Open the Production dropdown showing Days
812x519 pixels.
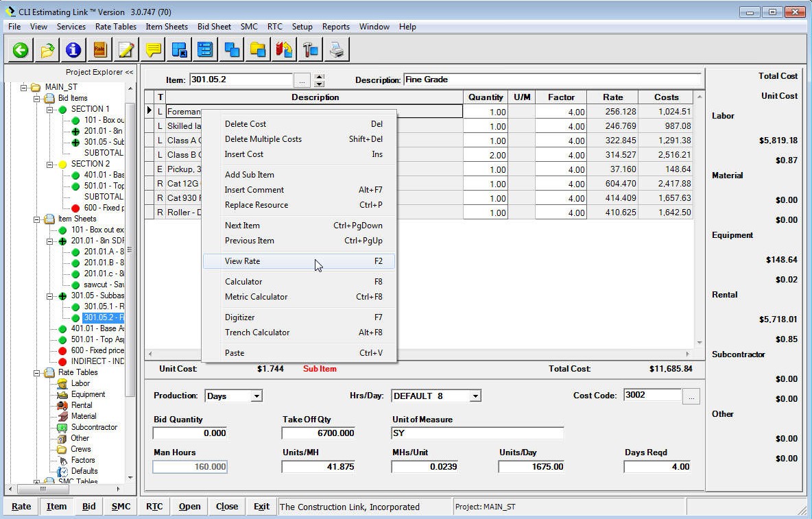(256, 396)
